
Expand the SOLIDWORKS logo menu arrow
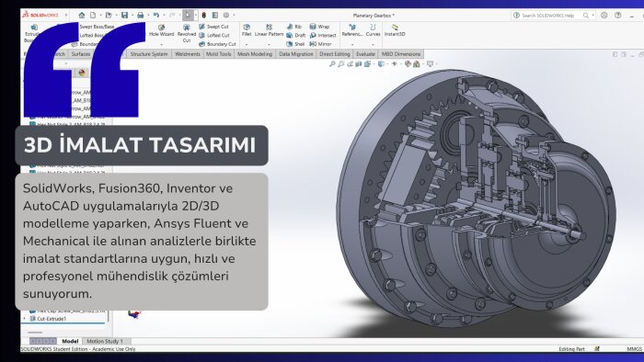point(66,16)
